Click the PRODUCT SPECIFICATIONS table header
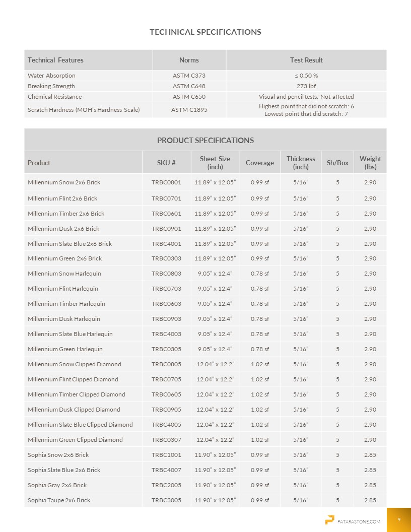The height and width of the screenshot is (532, 411). tap(205, 140)
